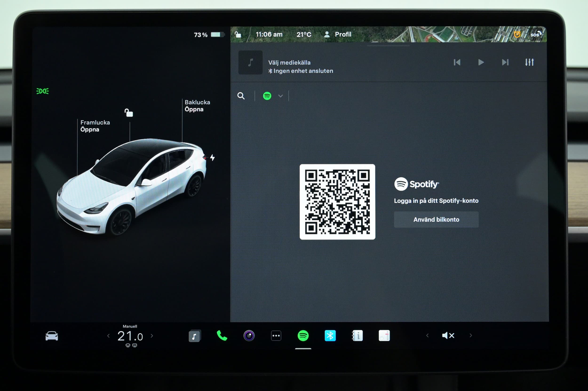Open the camera app icon
This screenshot has height=391, width=588.
(249, 336)
